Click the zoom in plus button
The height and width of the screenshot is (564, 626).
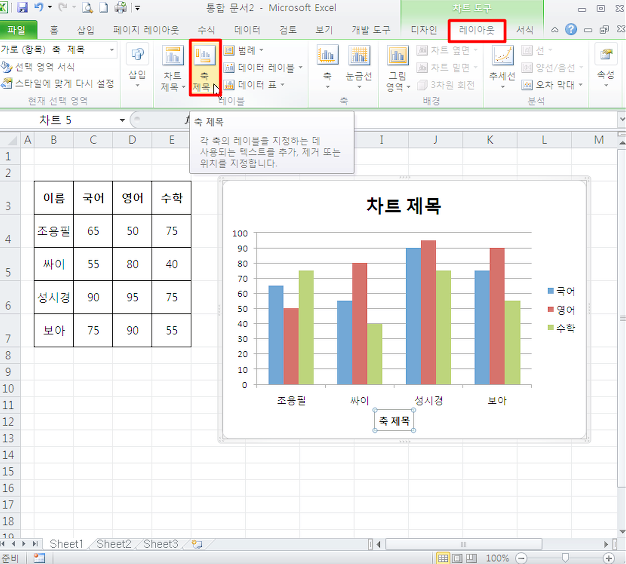pos(608,558)
